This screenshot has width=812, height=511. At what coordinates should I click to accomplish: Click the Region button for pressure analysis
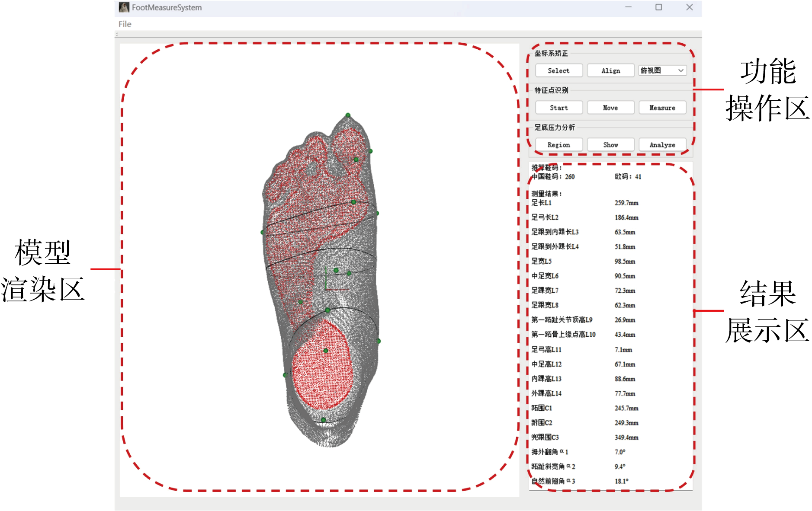[x=558, y=145]
